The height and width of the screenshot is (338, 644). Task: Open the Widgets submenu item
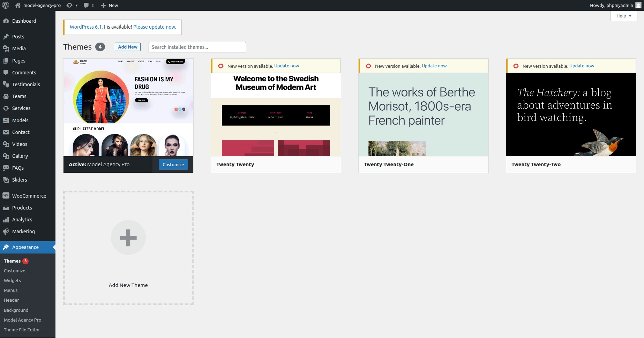click(x=12, y=280)
